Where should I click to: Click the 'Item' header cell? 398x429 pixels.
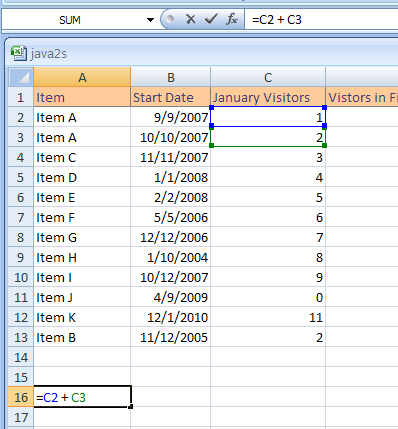[x=82, y=97]
